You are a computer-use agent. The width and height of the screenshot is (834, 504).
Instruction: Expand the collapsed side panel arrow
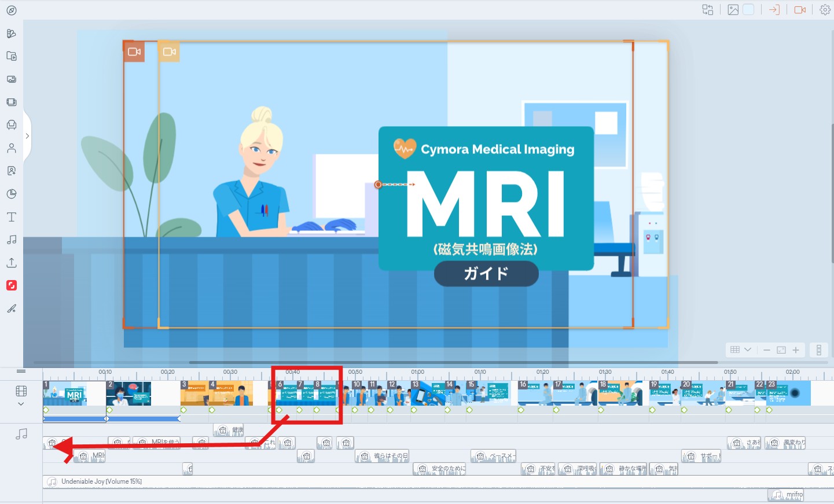coord(27,136)
